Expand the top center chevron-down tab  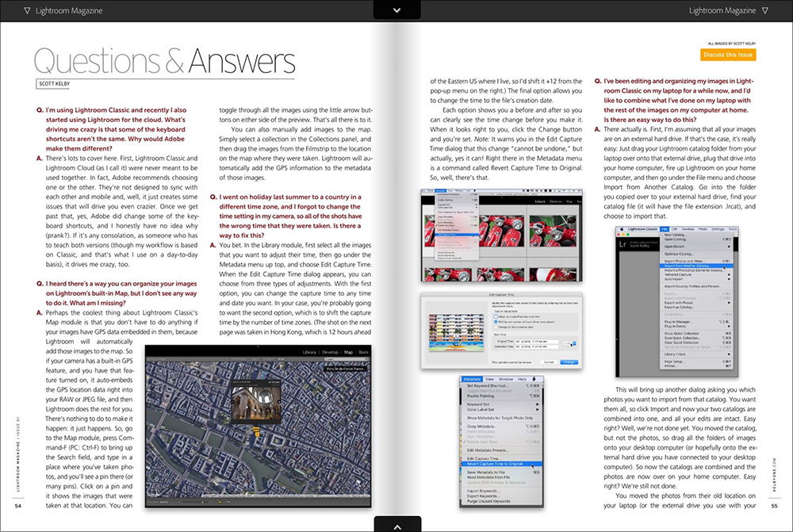(x=397, y=10)
